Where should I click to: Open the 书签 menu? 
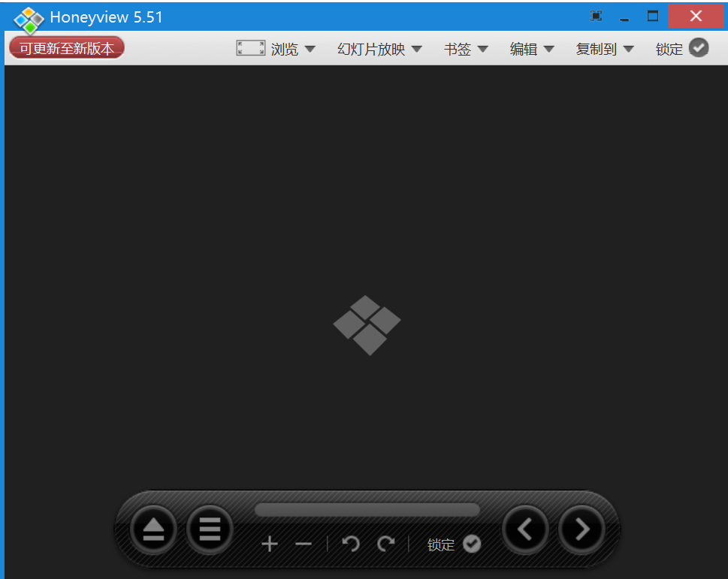point(466,50)
